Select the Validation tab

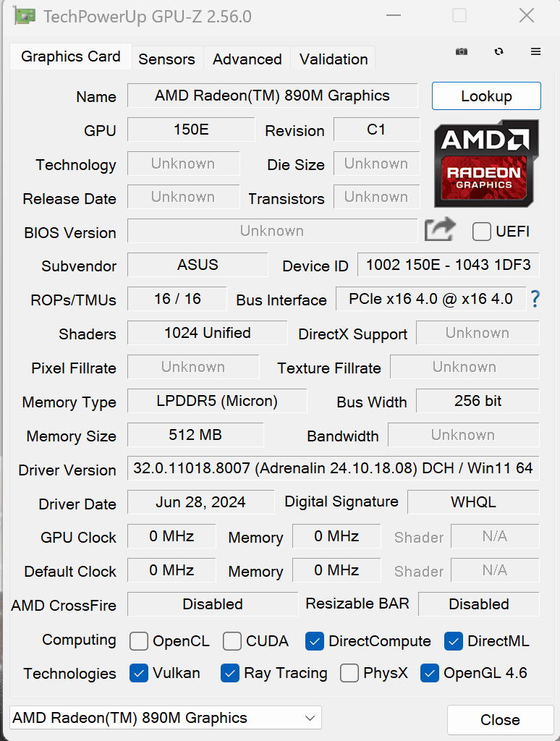332,59
